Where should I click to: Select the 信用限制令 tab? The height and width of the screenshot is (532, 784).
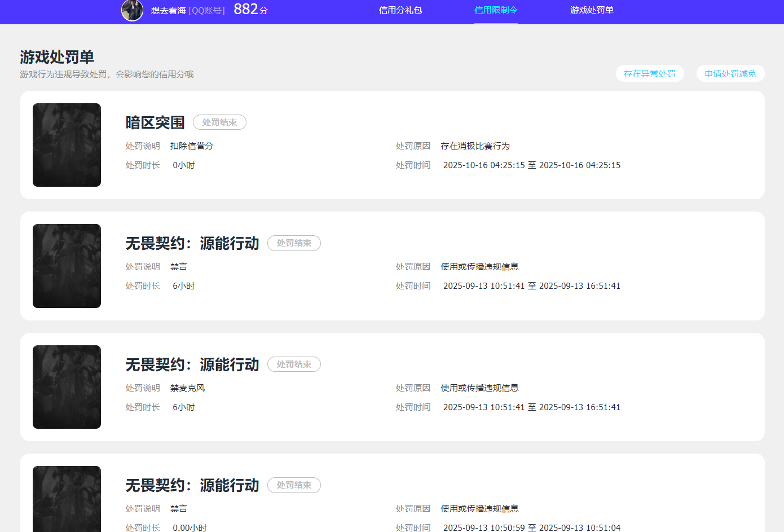(x=495, y=10)
